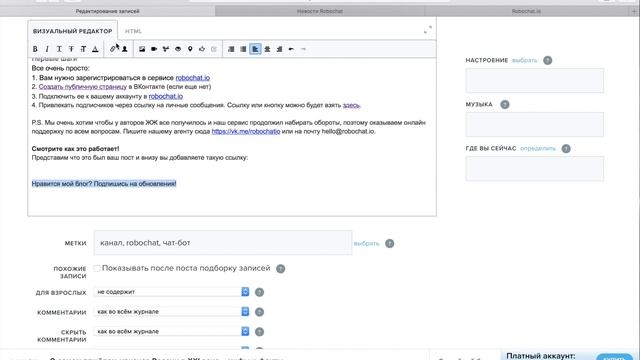
Task: Open the help icon next to Музыка
Action: pyautogui.click(x=505, y=104)
